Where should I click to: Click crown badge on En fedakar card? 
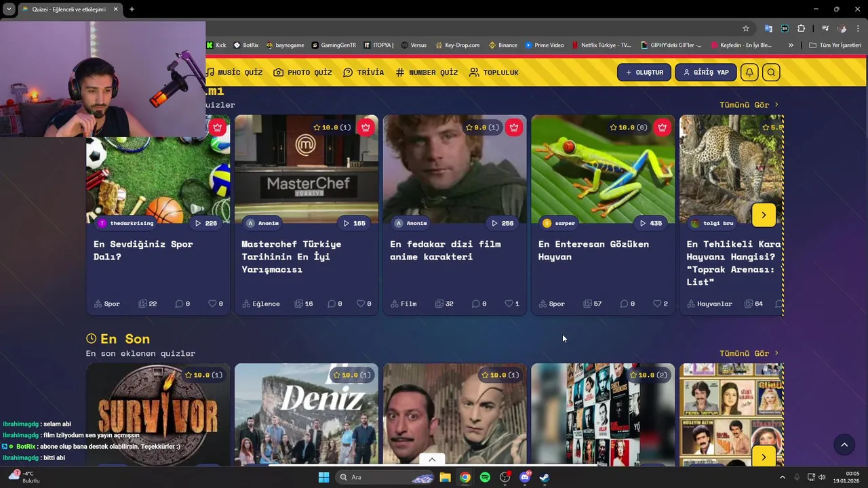(x=514, y=127)
